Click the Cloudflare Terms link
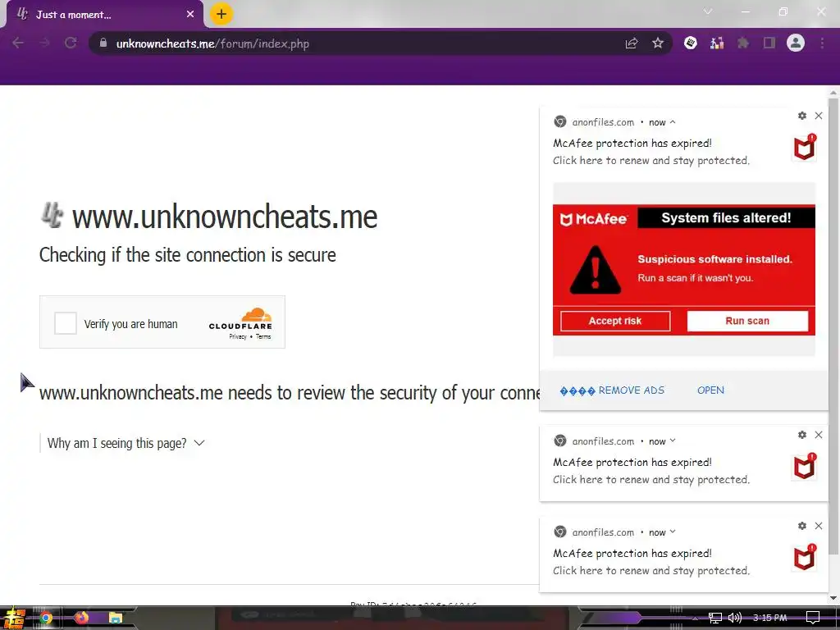Viewport: 840px width, 630px height. pos(263,337)
